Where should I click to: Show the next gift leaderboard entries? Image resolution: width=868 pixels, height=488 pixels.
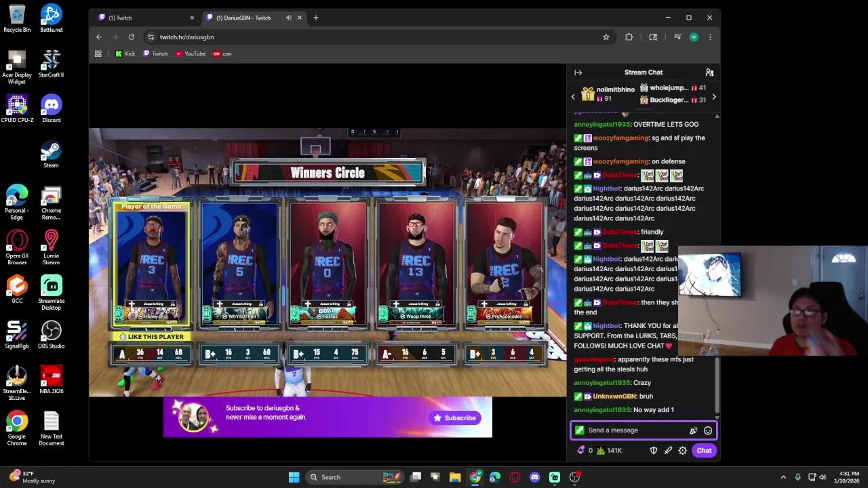(713, 97)
